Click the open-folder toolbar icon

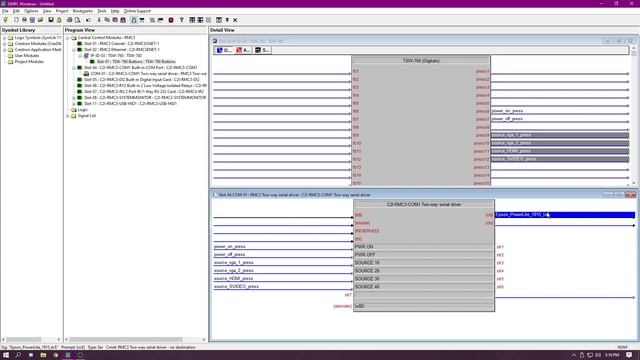click(x=40, y=20)
